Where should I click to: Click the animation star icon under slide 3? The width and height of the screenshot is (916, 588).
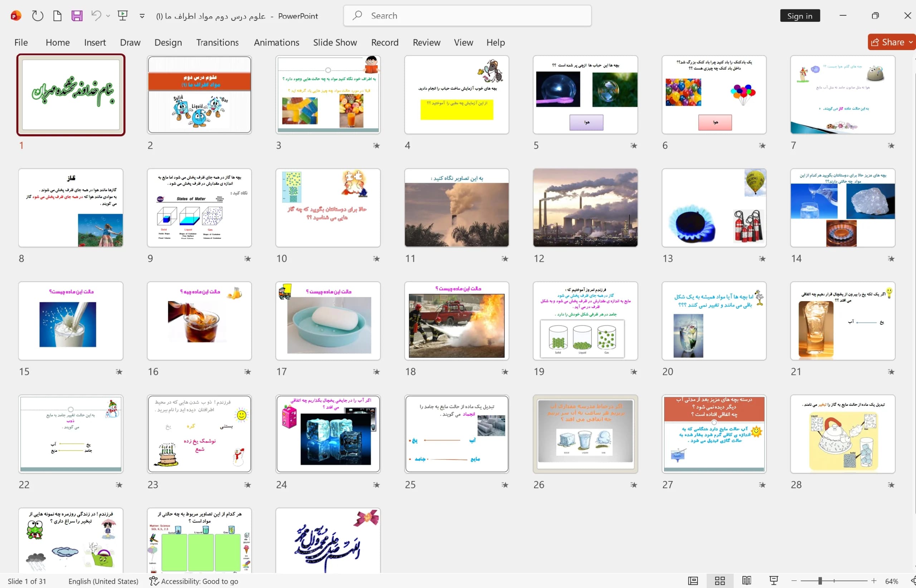point(376,146)
